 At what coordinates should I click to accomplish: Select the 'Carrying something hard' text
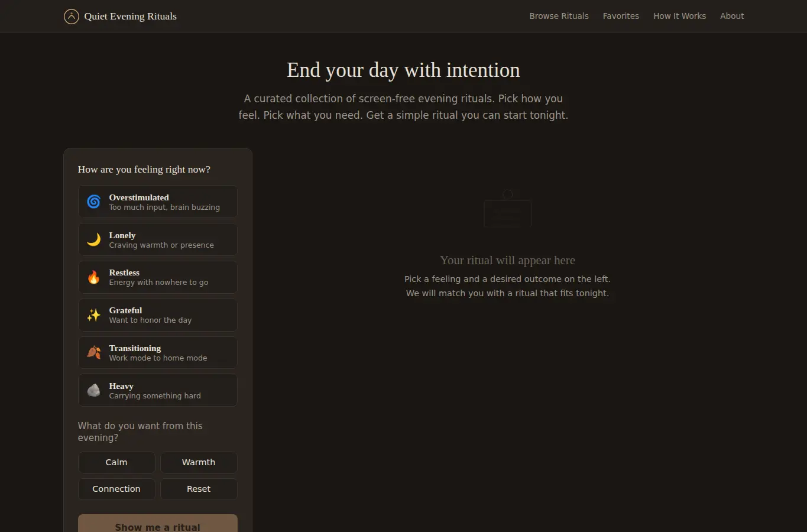[155, 396]
